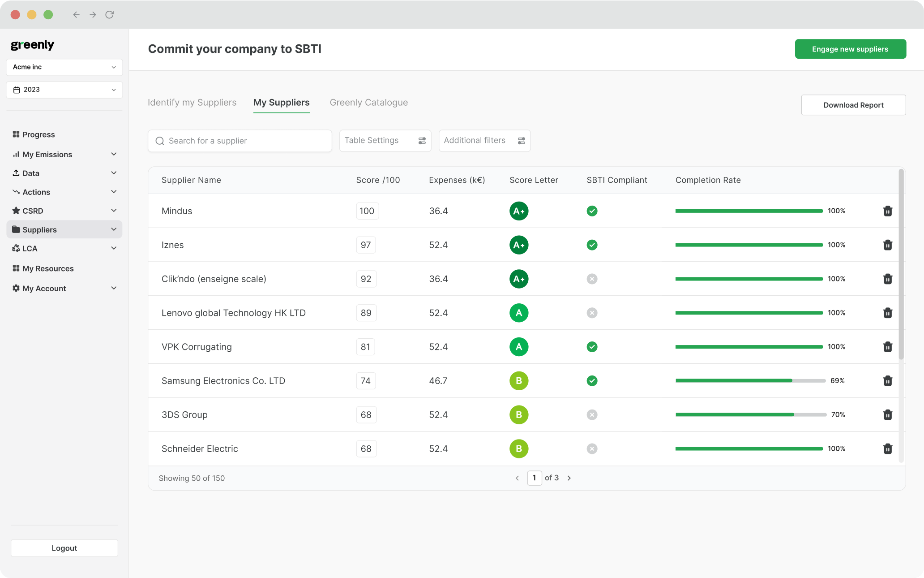924x578 pixels.
Task: Click Samsung's 69% completion progress bar
Action: 750,381
